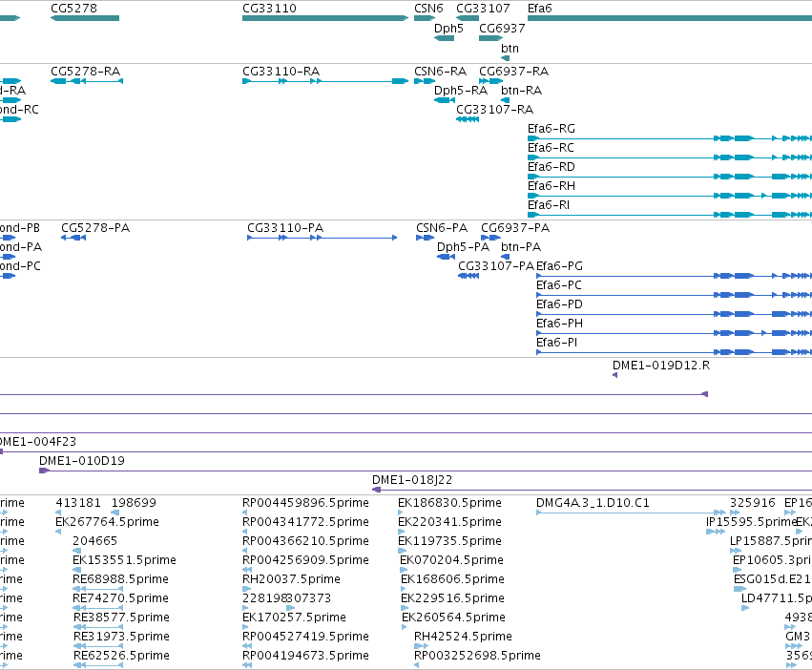Click EST RE38577.5prime
This screenshot has height=670, width=812.
pyautogui.click(x=98, y=627)
